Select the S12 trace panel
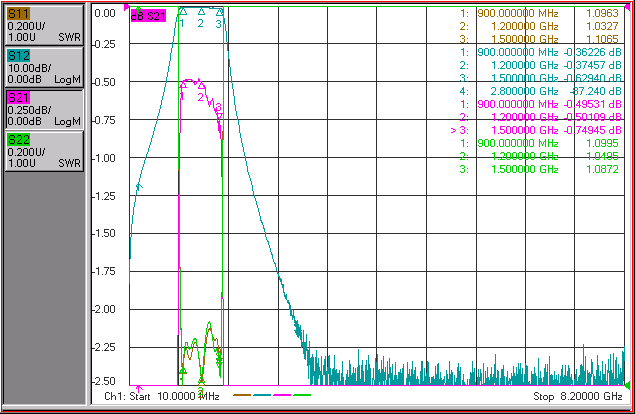Viewport: 636px width, 414px height. pos(44,67)
